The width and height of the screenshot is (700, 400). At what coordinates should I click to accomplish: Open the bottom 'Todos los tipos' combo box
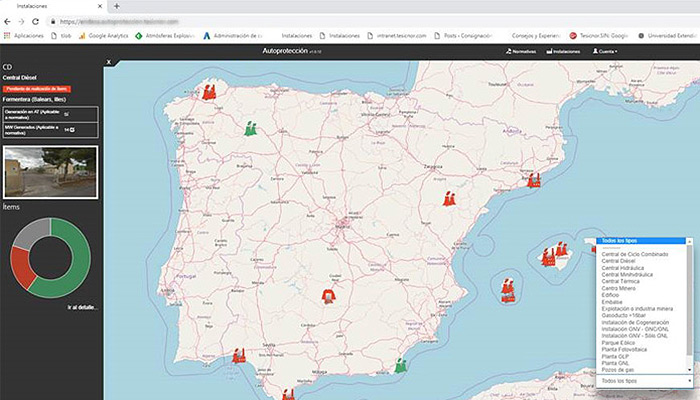click(x=644, y=381)
